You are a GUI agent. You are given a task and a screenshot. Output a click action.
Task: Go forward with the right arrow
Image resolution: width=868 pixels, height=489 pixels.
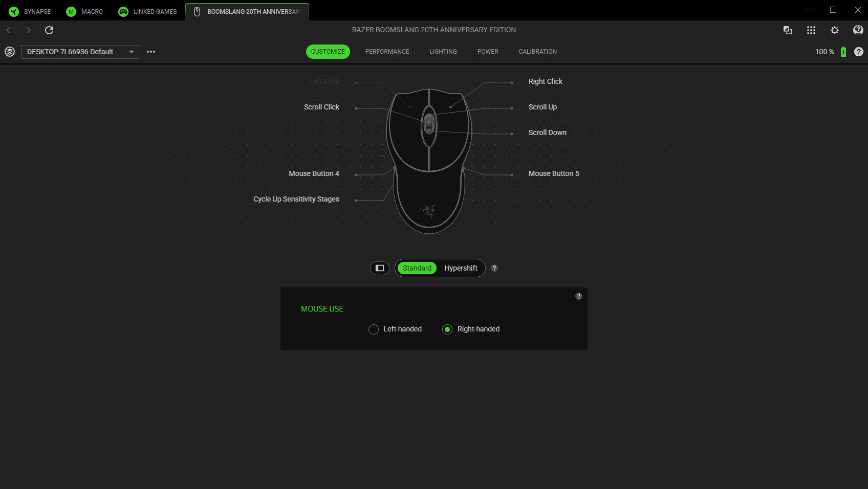point(29,30)
